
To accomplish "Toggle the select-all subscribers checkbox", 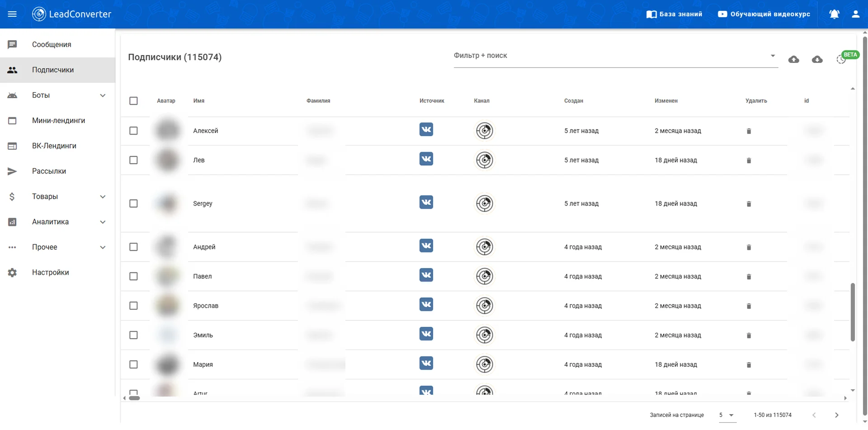I will coord(133,101).
